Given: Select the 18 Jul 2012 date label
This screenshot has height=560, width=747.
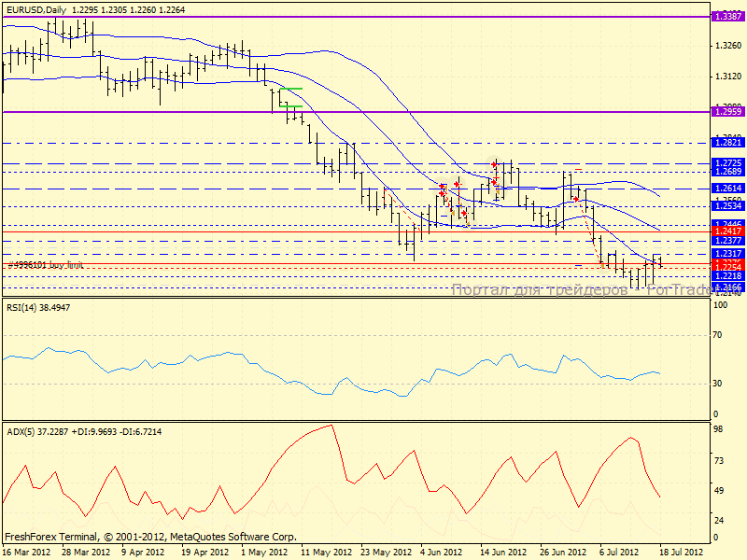Looking at the screenshot, I should click(682, 553).
